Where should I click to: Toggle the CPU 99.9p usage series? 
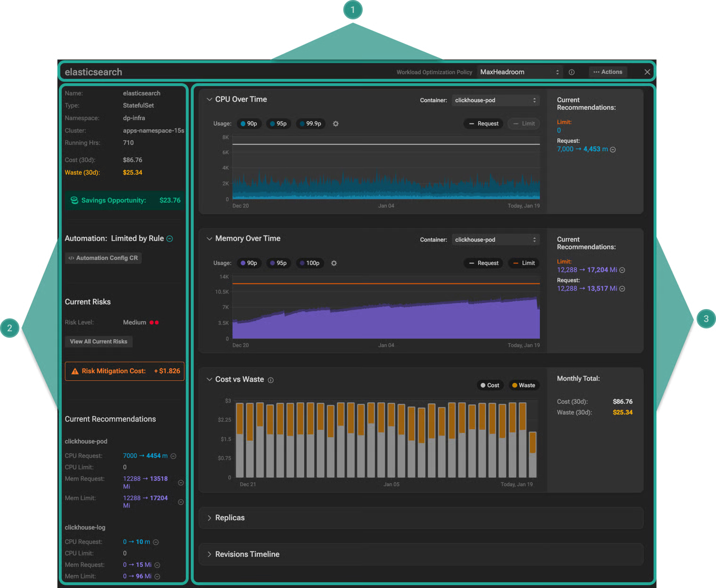[x=310, y=123]
